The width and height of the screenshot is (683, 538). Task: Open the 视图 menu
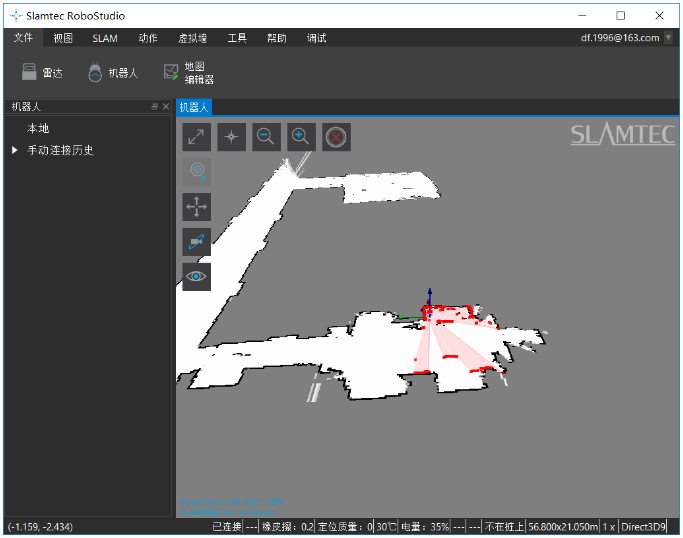coord(63,38)
